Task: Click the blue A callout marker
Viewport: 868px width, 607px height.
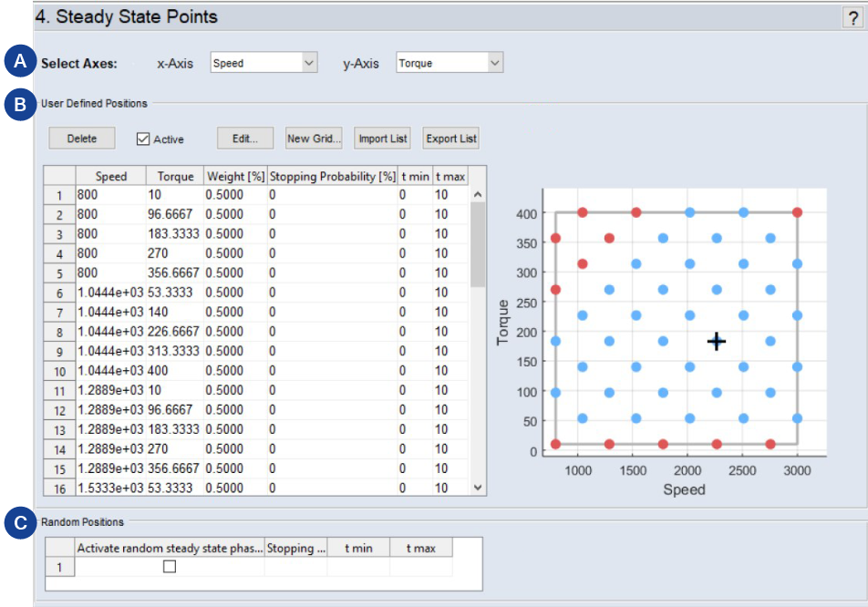Action: tap(19, 63)
